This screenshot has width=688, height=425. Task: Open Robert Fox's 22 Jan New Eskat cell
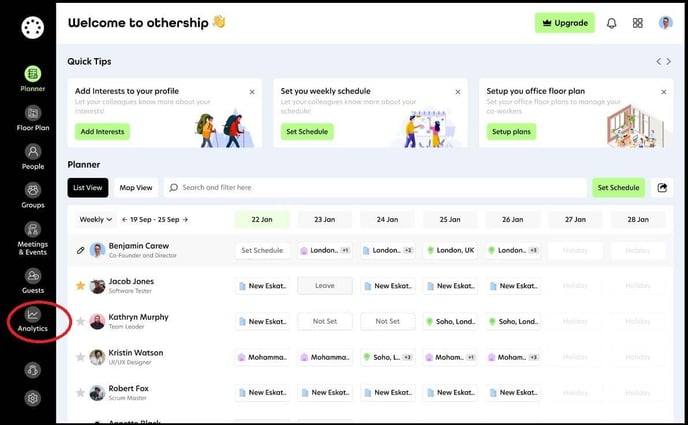262,393
